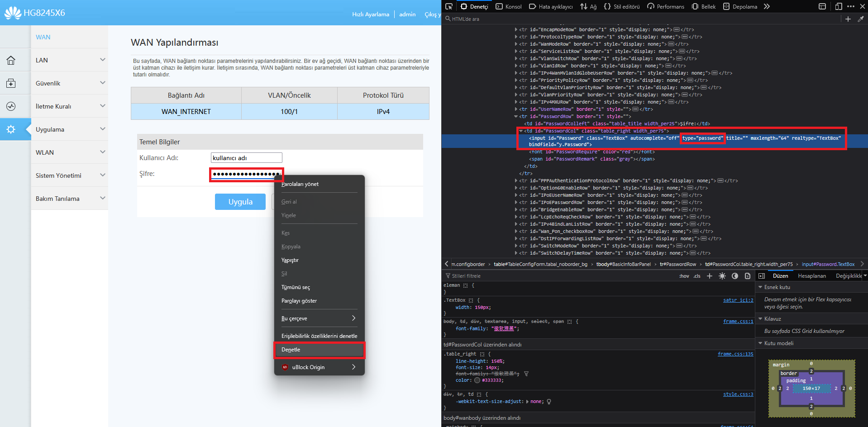Open the Depolama storage tab
Viewport: 868px width, 427px height.
click(740, 6)
